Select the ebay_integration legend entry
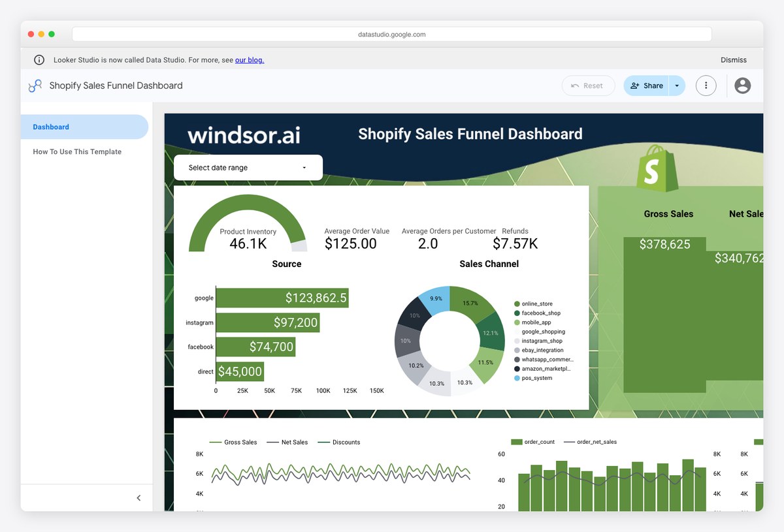Image resolution: width=784 pixels, height=532 pixels. (x=539, y=351)
